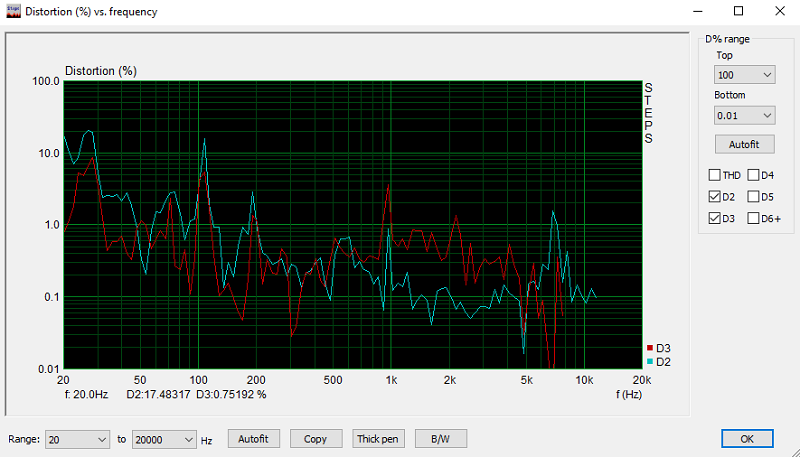The image size is (800, 457).
Task: Click the 20k frequency axis label
Action: click(x=642, y=380)
